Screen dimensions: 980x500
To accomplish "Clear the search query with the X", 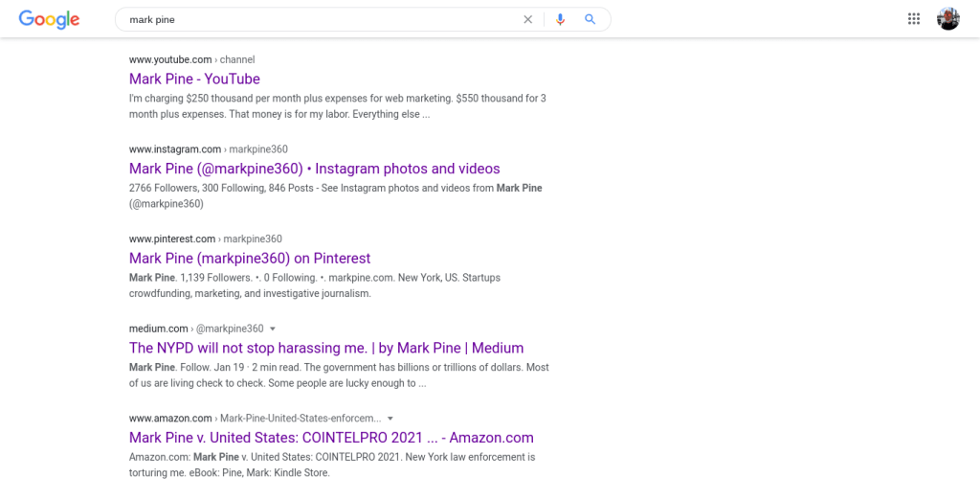I will click(527, 19).
